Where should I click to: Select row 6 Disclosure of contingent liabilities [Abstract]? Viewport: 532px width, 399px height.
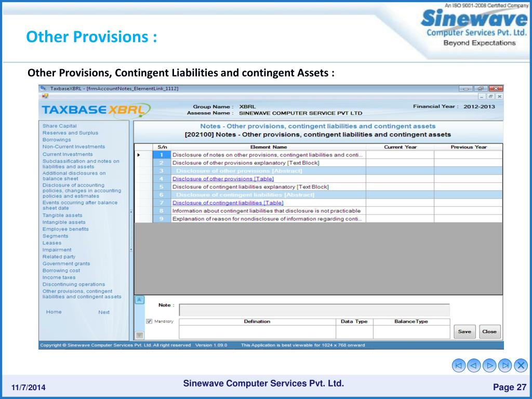[x=268, y=195]
